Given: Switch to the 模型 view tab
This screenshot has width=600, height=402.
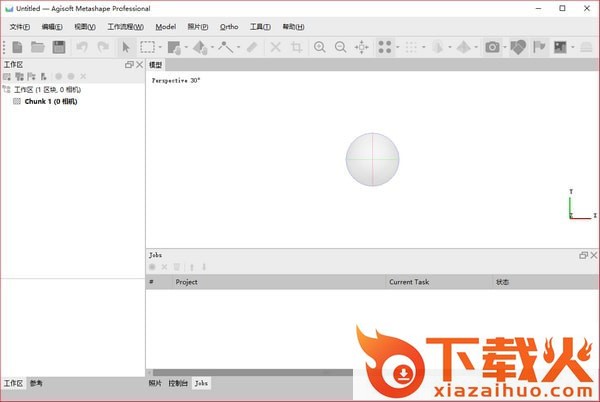Looking at the screenshot, I should click(155, 65).
